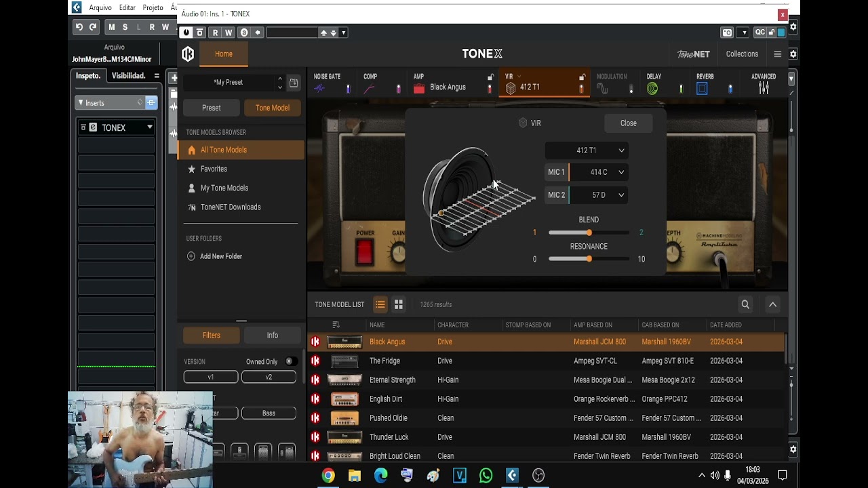868x488 pixels.
Task: Open the MIC 2 57 D dropdown
Action: tap(598, 195)
